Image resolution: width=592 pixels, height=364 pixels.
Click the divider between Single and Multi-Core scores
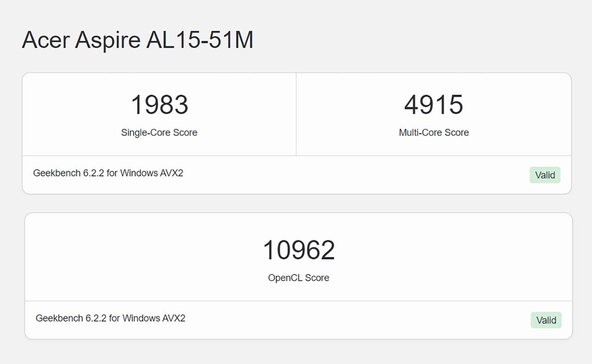pyautogui.click(x=296, y=114)
